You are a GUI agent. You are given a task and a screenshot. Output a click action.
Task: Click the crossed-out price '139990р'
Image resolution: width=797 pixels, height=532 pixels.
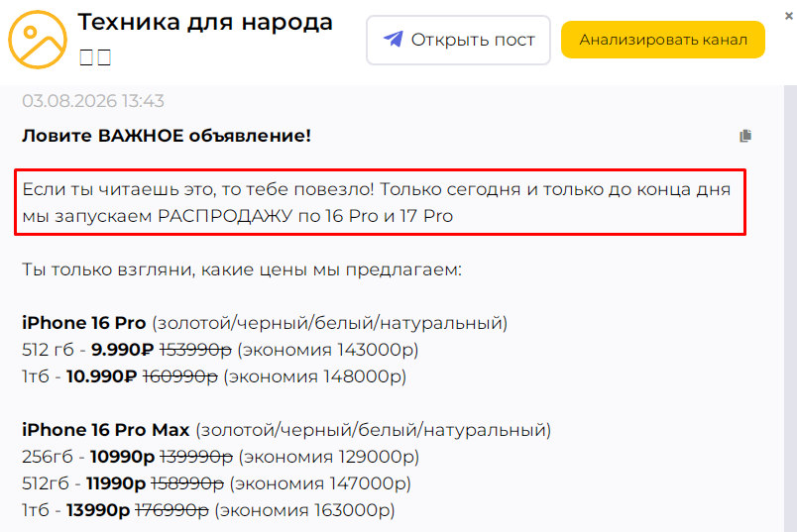(x=196, y=457)
